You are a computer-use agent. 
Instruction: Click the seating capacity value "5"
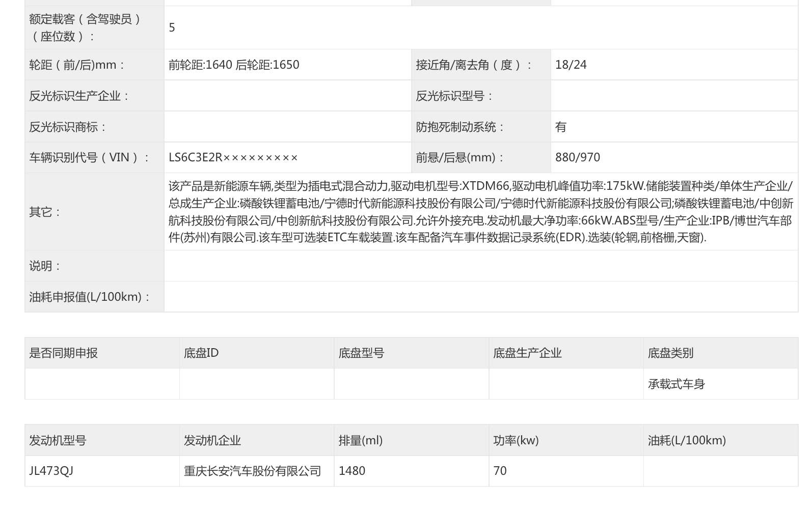172,27
